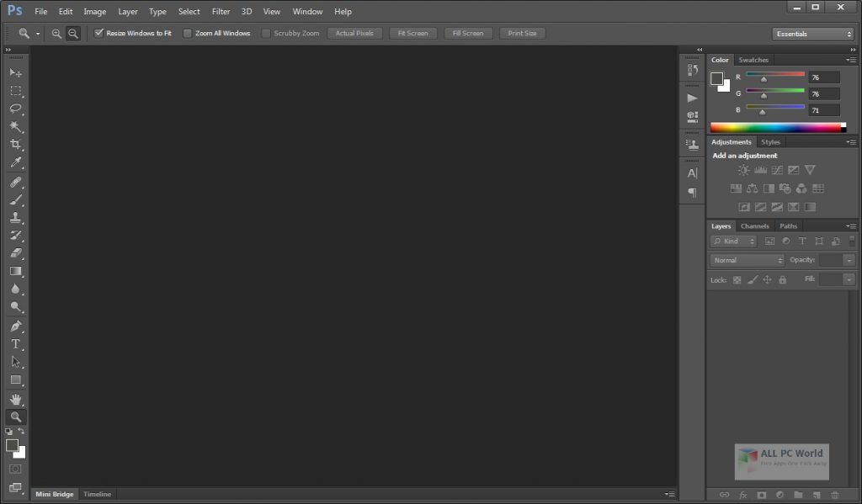Image resolution: width=862 pixels, height=504 pixels.
Task: Switch to the Swatches tab
Action: coord(753,60)
